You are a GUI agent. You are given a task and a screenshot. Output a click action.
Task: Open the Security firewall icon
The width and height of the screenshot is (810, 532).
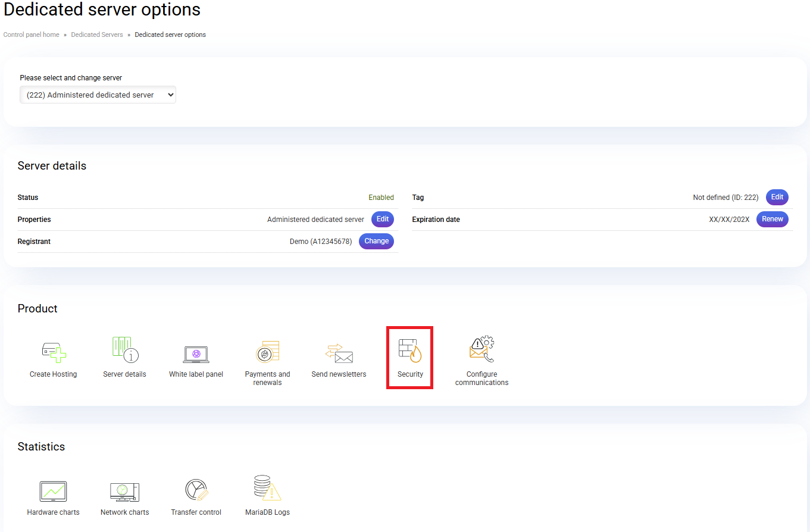click(x=410, y=351)
